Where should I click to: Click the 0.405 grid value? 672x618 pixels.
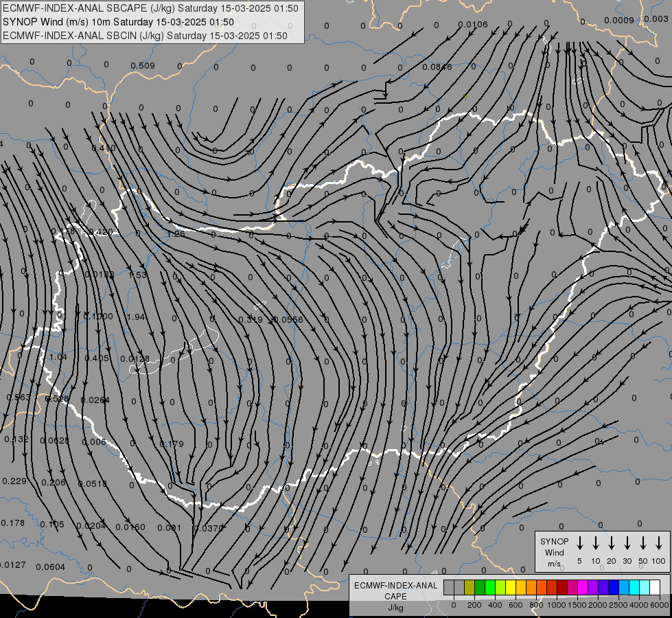(x=97, y=358)
